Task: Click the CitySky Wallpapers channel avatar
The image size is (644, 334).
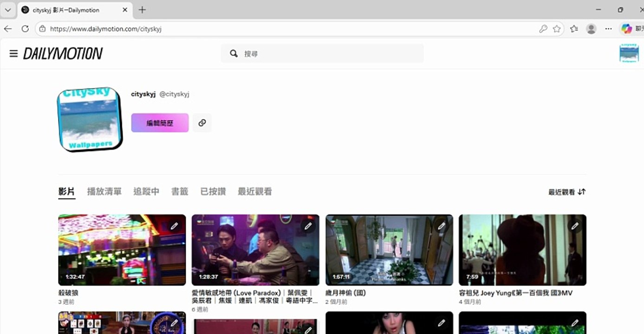Action: [x=90, y=119]
